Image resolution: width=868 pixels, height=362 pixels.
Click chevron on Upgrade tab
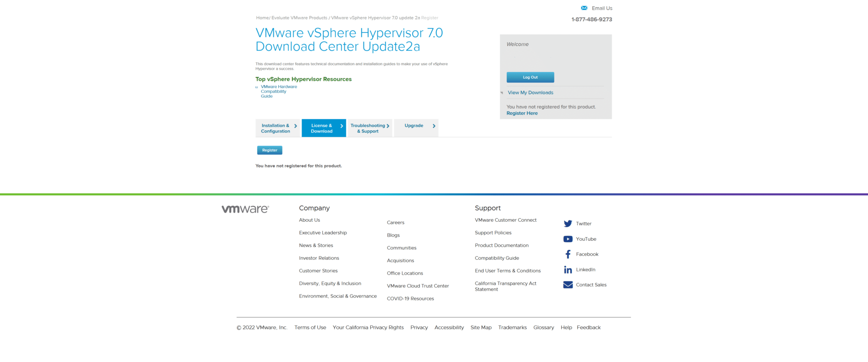(434, 126)
